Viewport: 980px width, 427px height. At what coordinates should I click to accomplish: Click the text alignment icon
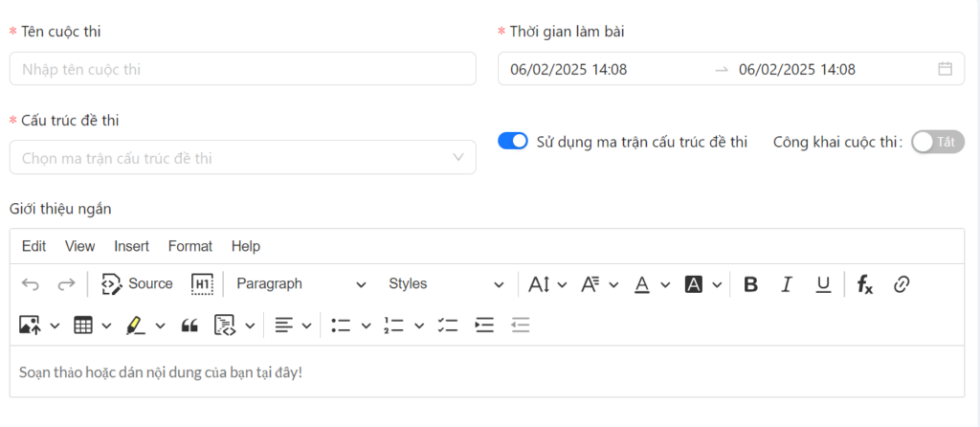click(284, 326)
